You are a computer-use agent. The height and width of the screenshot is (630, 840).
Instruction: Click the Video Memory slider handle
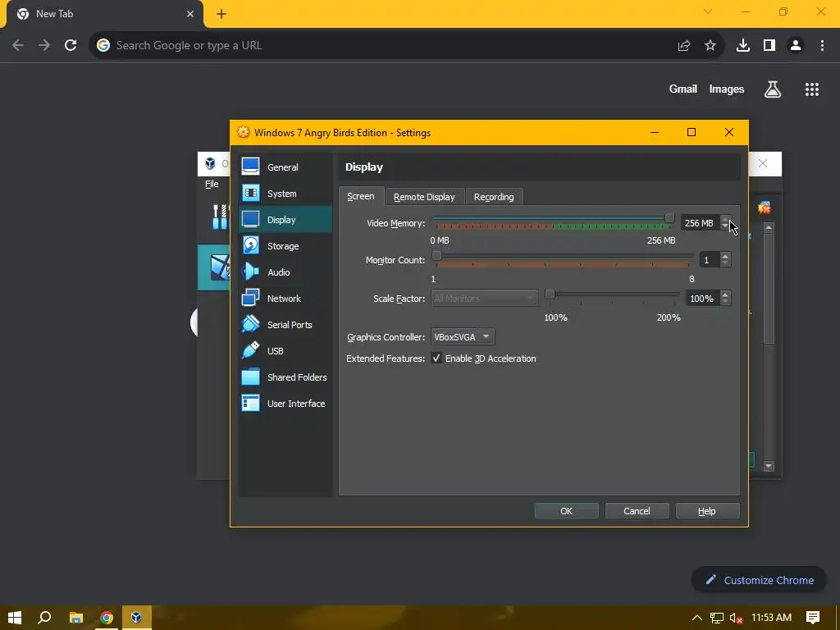point(669,218)
